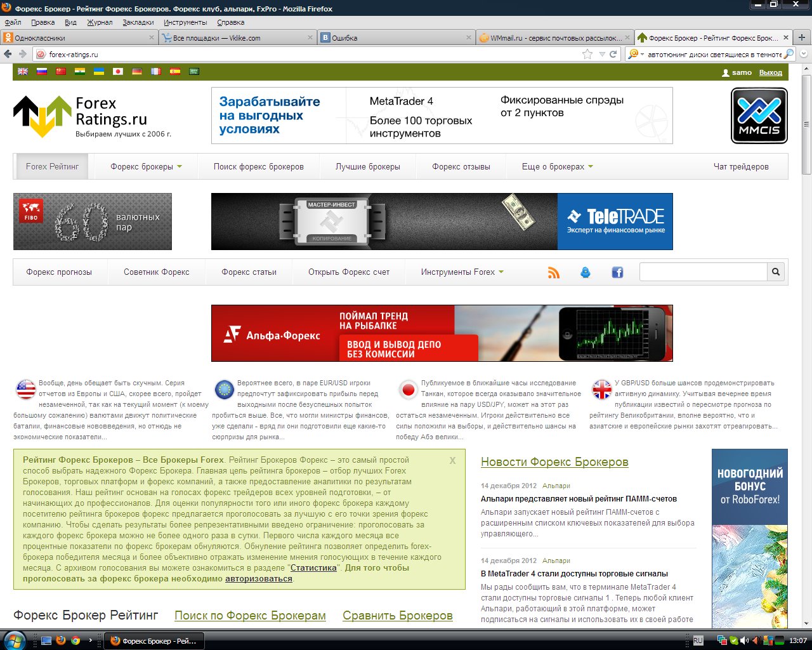Switch to Ошибка tab
812x650 pixels.
click(396, 37)
